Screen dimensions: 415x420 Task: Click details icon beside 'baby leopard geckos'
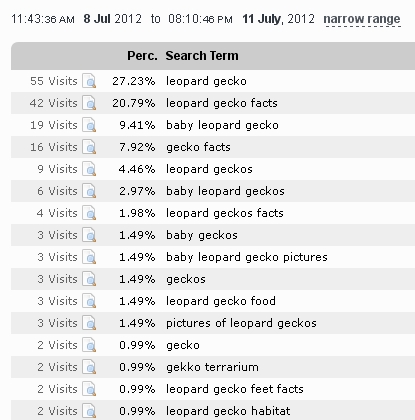tap(89, 191)
